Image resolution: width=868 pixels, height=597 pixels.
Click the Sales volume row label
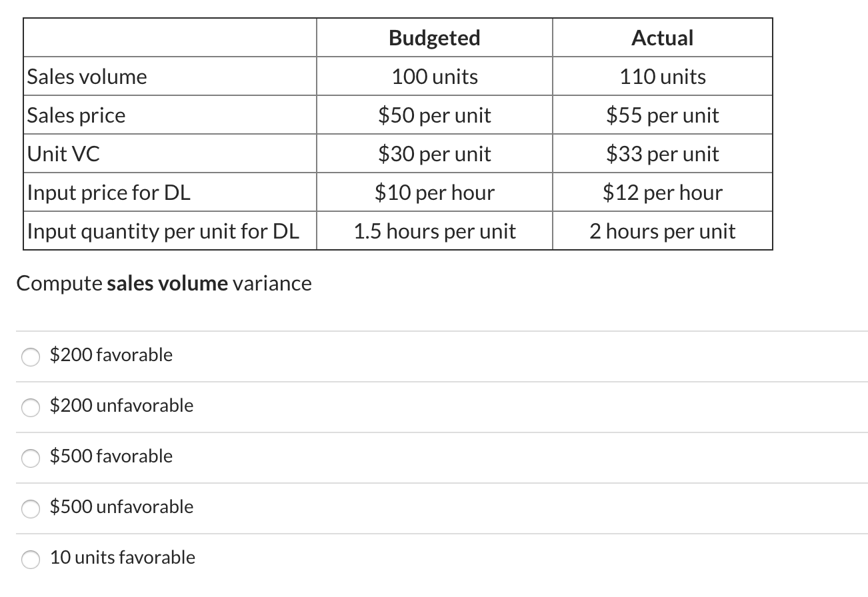coord(86,76)
